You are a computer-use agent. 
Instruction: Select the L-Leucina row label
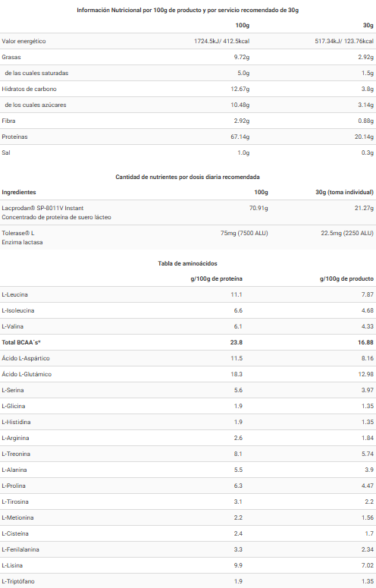(x=14, y=294)
